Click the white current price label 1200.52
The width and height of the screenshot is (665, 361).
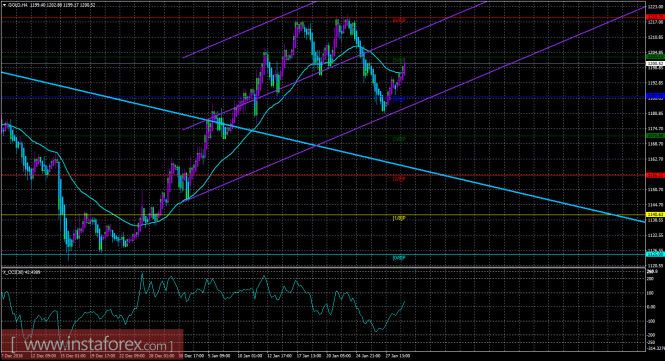click(x=655, y=63)
